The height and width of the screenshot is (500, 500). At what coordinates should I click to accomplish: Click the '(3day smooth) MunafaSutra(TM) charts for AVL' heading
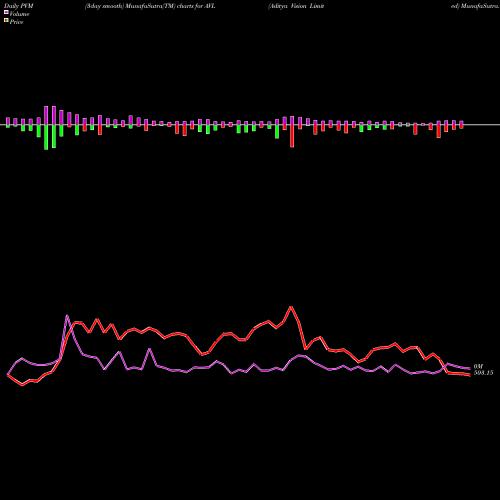150,6
